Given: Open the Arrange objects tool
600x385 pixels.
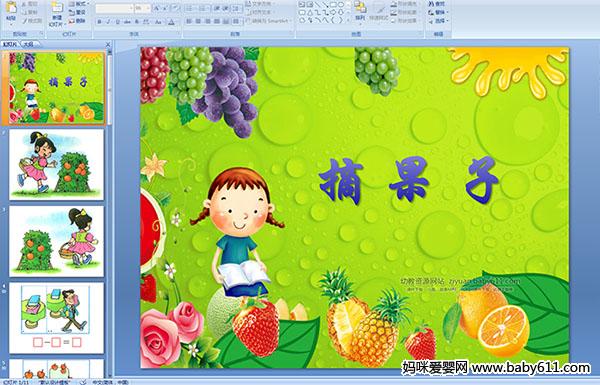Looking at the screenshot, I should tap(360, 11).
